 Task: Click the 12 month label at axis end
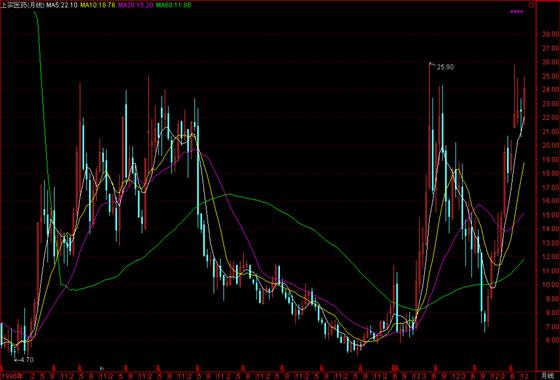tap(524, 376)
